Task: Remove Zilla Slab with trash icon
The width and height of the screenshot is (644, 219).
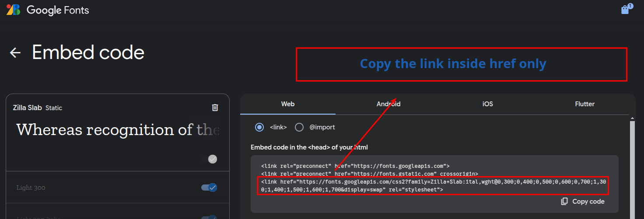Action: tap(215, 108)
